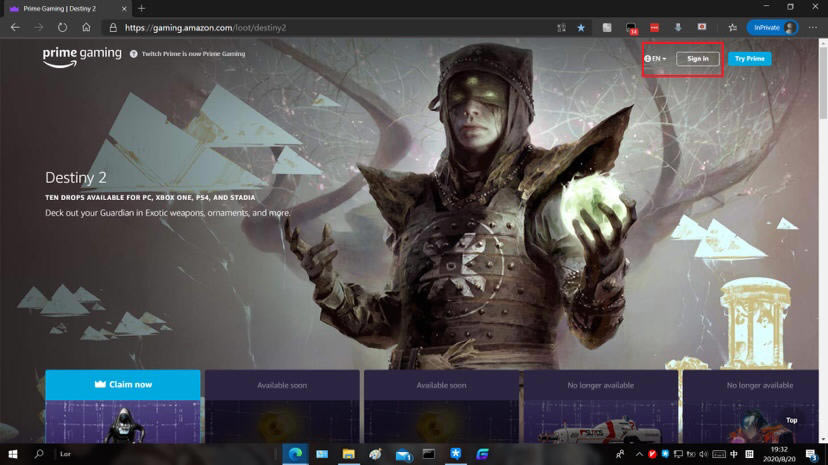
Task: Click the Try Prime button
Action: pyautogui.click(x=749, y=59)
